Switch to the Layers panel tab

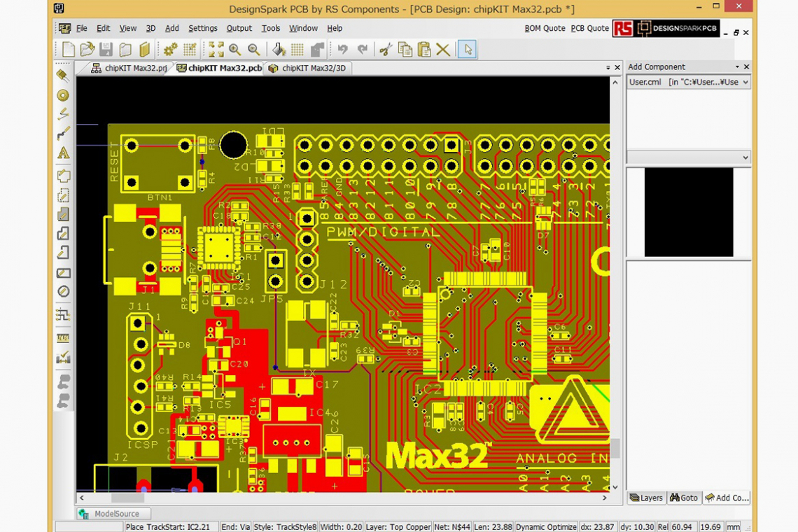point(646,498)
